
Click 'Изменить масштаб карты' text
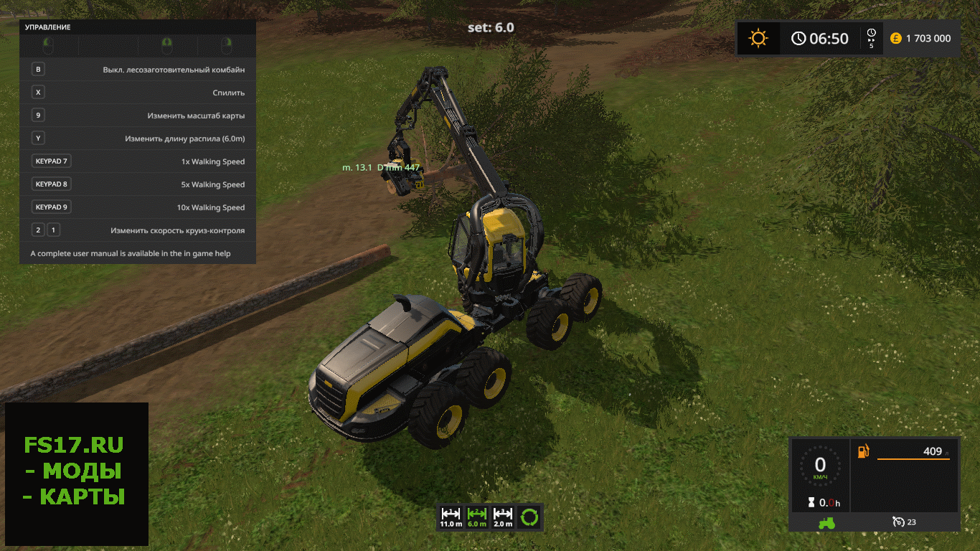click(196, 116)
